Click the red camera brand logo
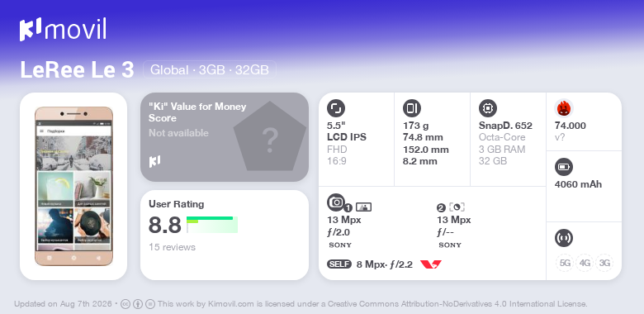The width and height of the screenshot is (644, 314). [430, 264]
